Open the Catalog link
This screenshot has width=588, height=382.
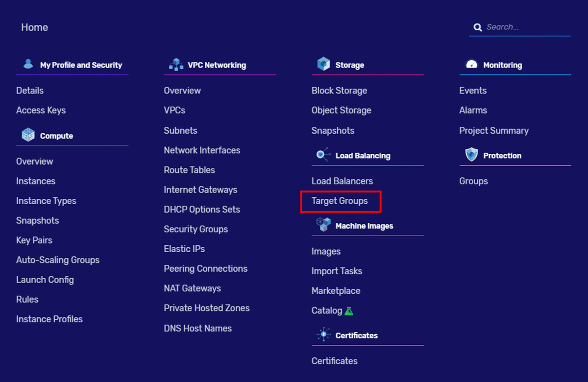(327, 310)
